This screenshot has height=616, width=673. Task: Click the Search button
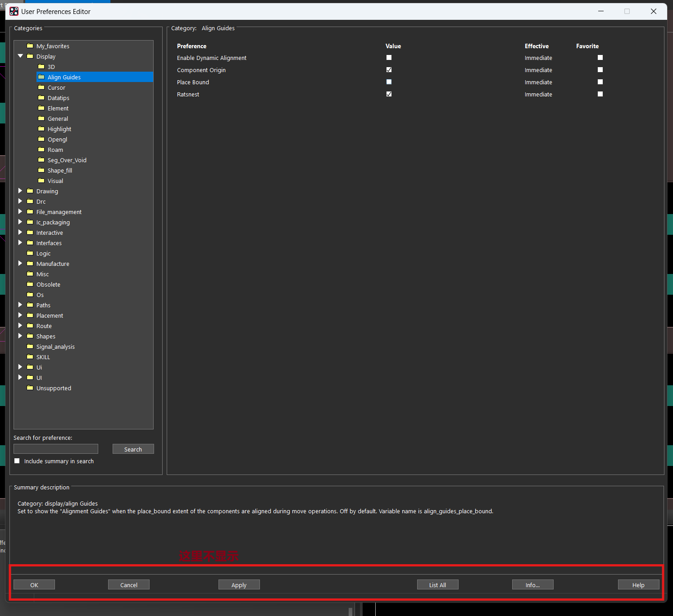(x=133, y=449)
